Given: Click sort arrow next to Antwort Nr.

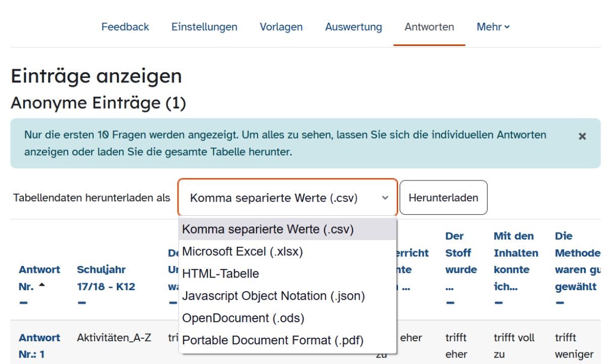Looking at the screenshot, I should 41,286.
